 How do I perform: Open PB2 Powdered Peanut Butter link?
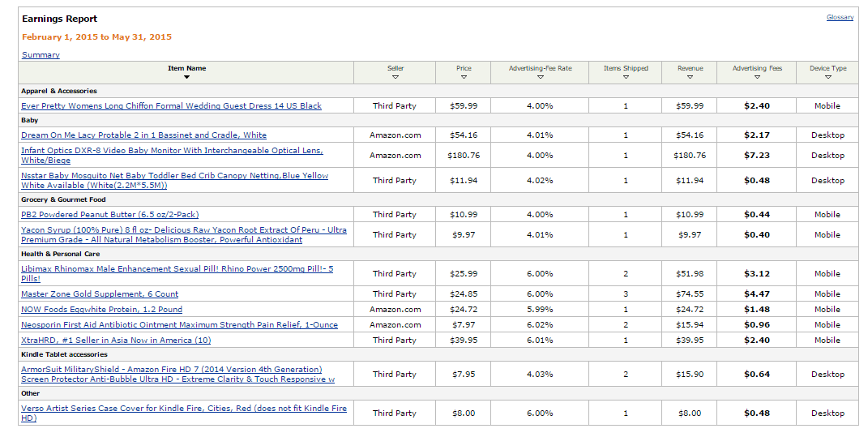click(109, 214)
